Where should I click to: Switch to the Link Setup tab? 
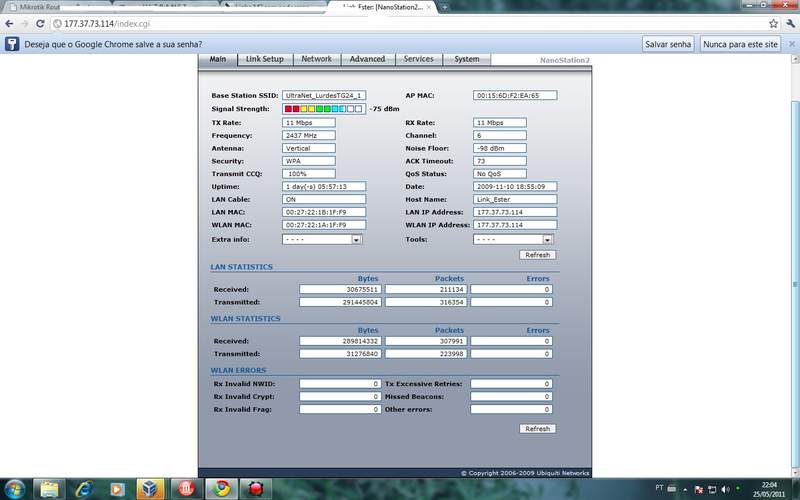tap(265, 60)
